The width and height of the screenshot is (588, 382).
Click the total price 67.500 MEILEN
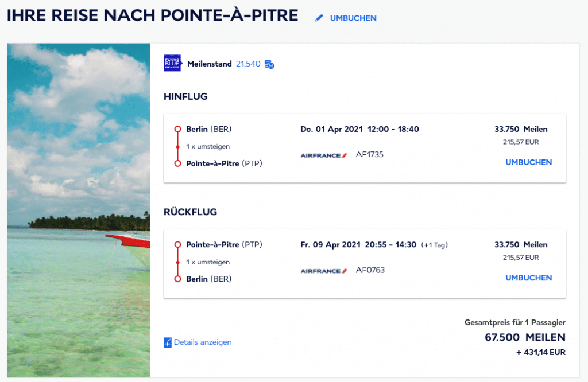525,337
